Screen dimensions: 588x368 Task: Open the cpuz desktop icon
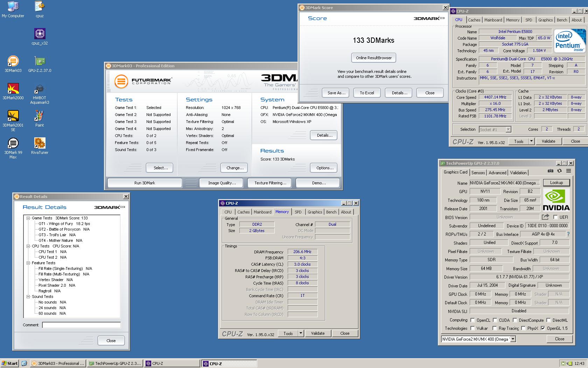point(40,9)
